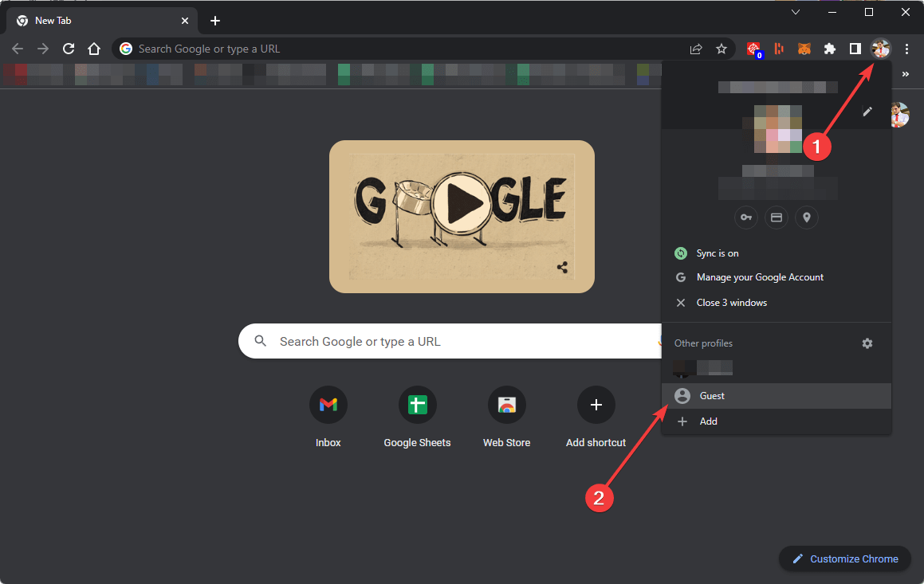Show the side panel
924x584 pixels.
point(855,49)
